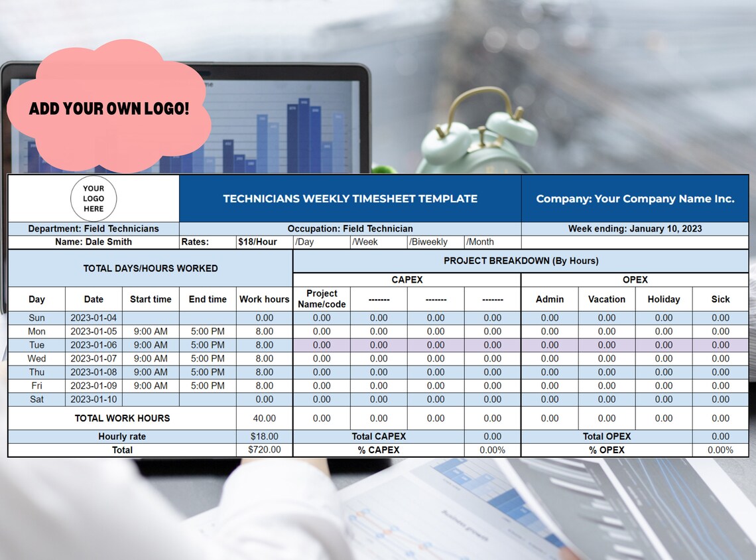Switch to the OPEX section header
756x560 pixels.
click(635, 279)
